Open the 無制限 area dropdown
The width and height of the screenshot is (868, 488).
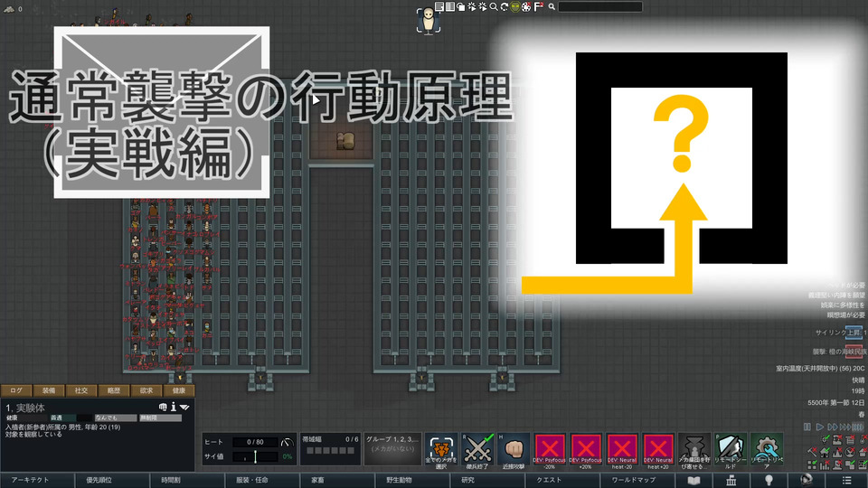point(161,418)
